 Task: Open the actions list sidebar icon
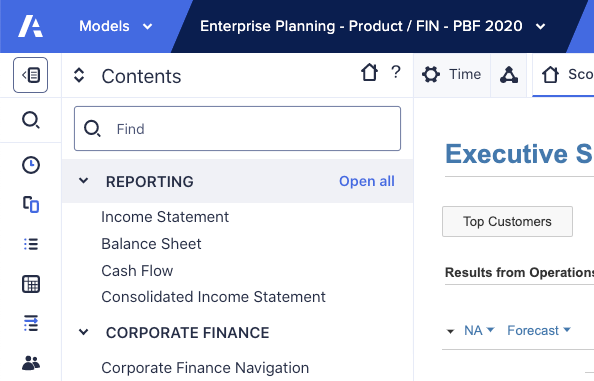(31, 323)
